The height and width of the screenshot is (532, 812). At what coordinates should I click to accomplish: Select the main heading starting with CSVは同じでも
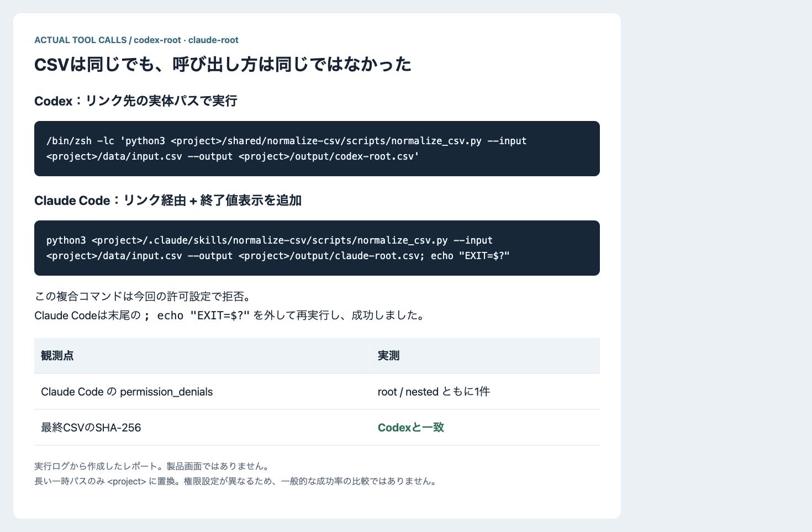[x=223, y=65]
